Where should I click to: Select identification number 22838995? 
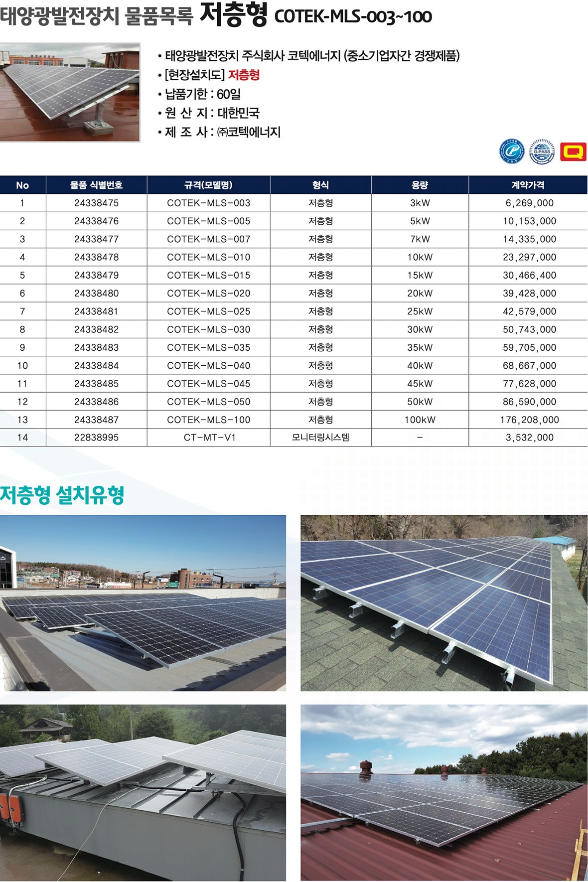point(97,438)
